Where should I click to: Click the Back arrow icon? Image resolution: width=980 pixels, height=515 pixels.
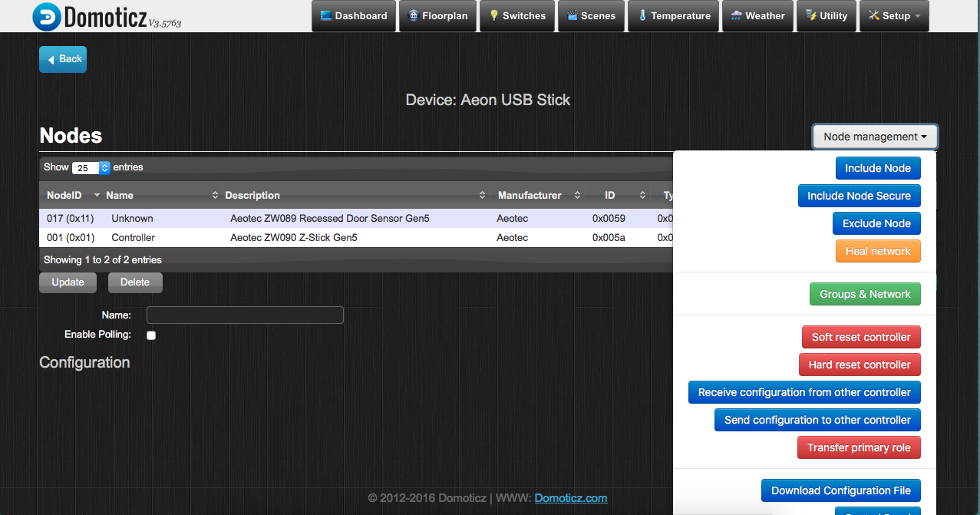[51, 59]
